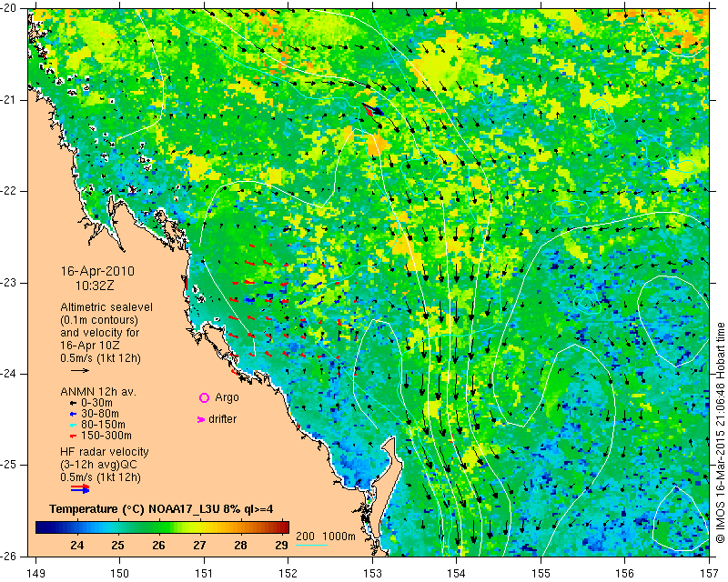This screenshot has height=582, width=728.
Task: Click the HF radar red-blue arrow sample
Action: 80,488
